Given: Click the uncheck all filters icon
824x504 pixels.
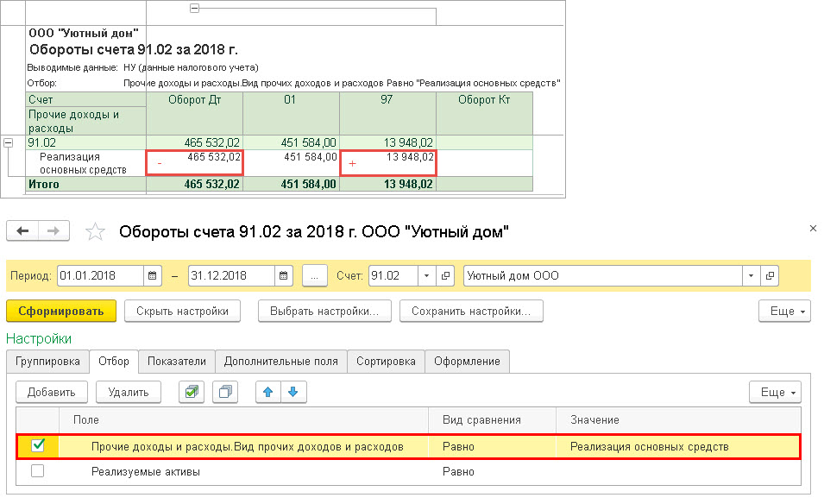Looking at the screenshot, I should click(x=225, y=392).
